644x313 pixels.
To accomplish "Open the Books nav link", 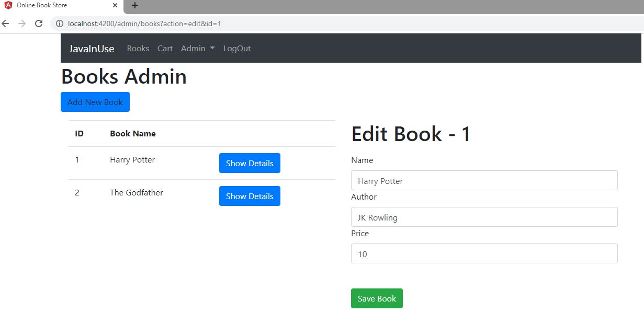I will pos(138,48).
